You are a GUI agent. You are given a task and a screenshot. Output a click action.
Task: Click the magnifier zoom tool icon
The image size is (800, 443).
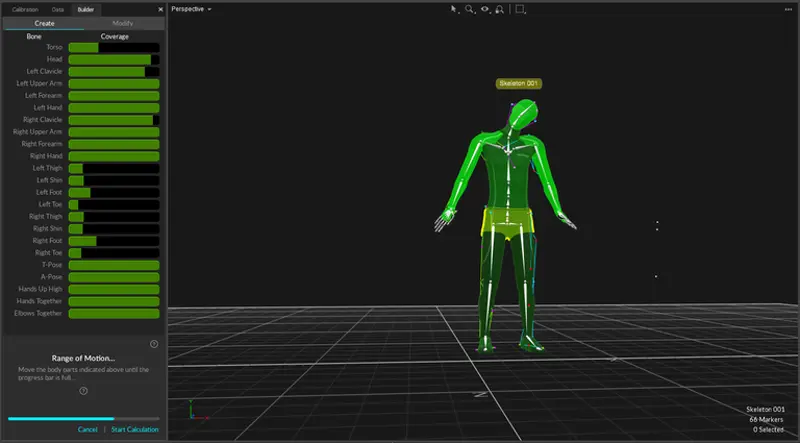pos(469,9)
